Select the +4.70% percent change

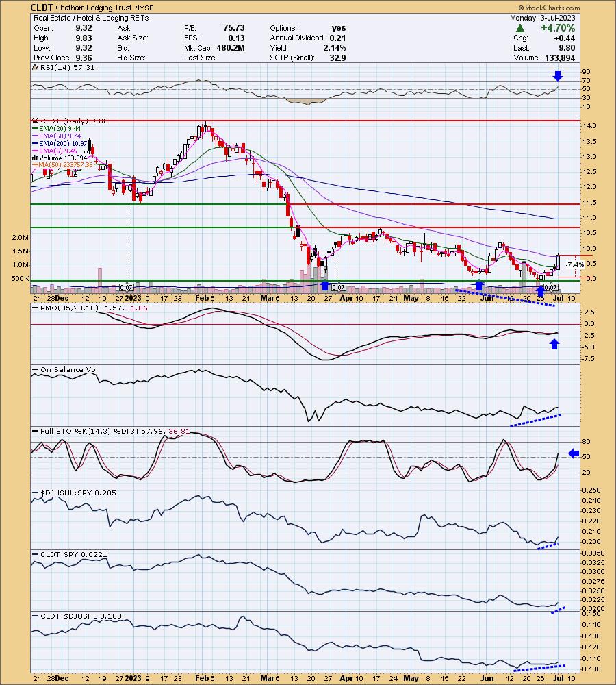pos(558,28)
